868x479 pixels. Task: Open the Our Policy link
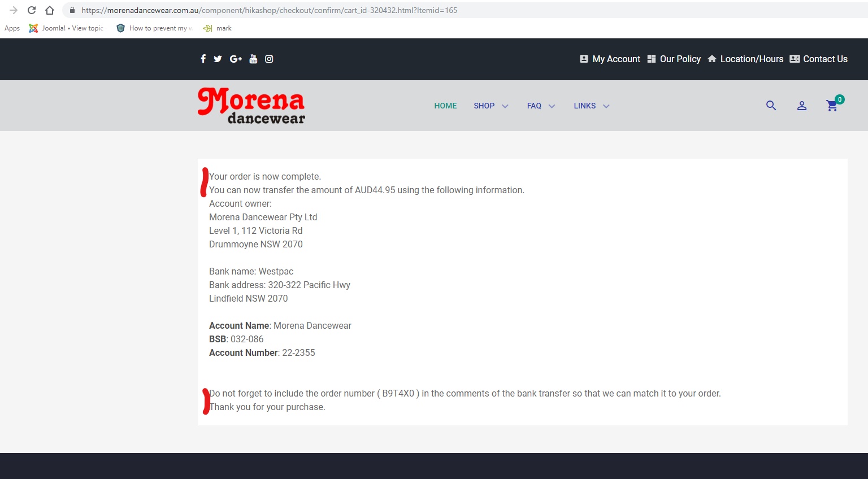pos(674,59)
